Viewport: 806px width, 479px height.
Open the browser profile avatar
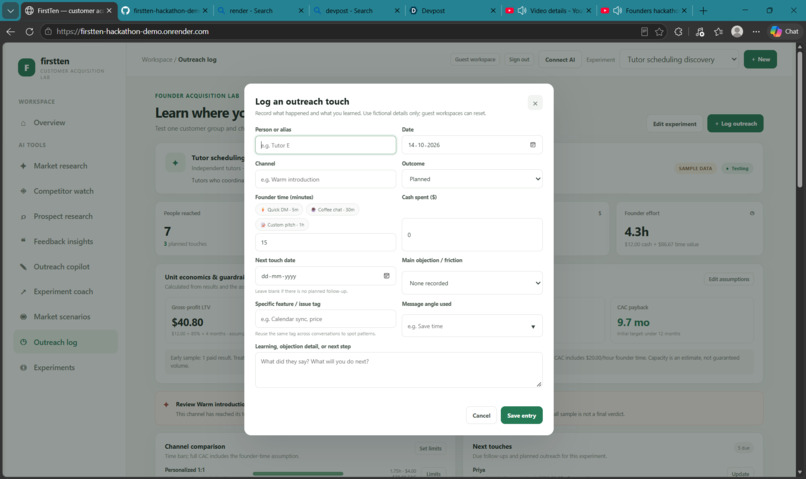point(737,31)
